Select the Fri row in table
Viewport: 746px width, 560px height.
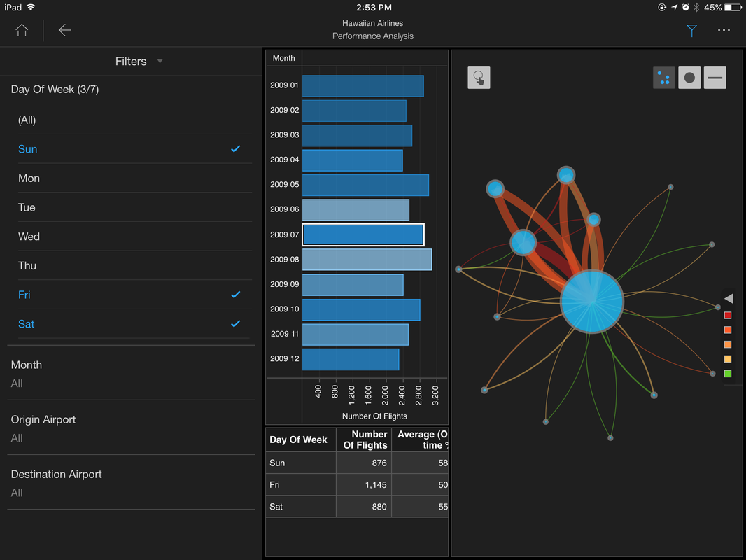tap(357, 485)
